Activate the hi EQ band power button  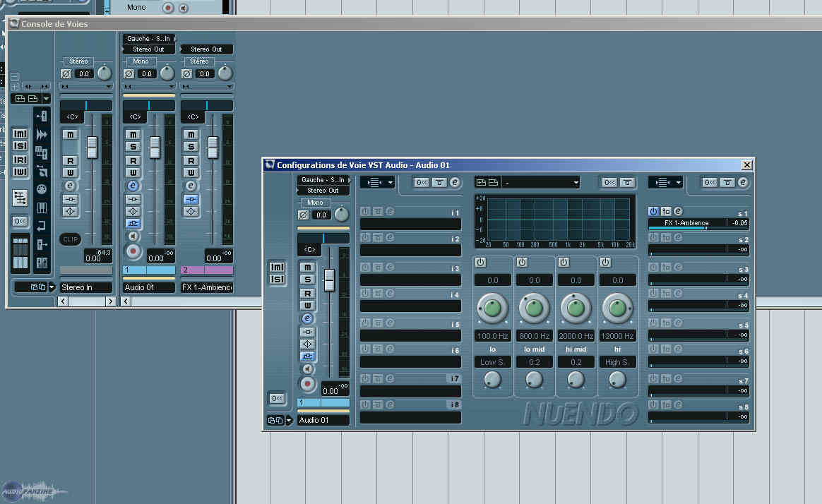605,262
